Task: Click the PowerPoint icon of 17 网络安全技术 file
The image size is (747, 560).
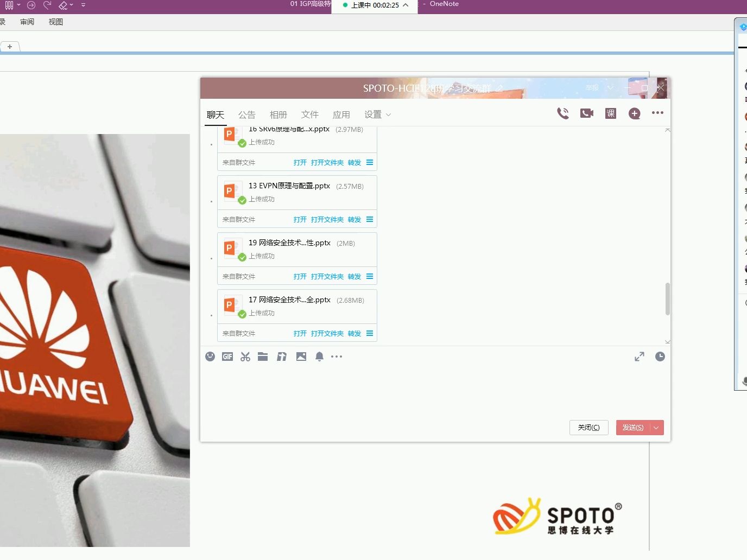Action: click(232, 306)
